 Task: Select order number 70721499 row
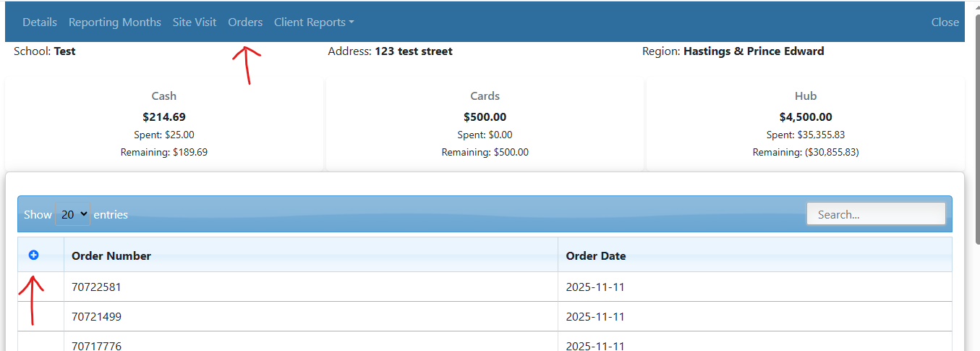[x=96, y=317]
